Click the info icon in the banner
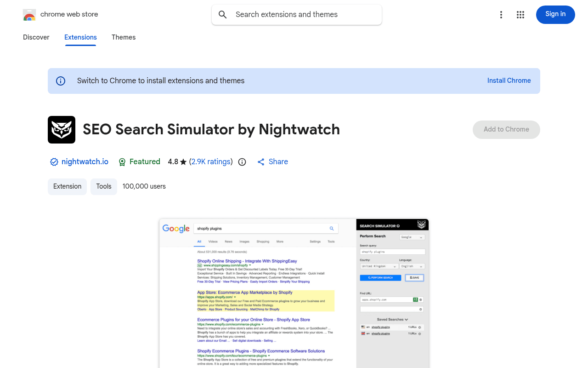The width and height of the screenshot is (588, 368). 61,81
